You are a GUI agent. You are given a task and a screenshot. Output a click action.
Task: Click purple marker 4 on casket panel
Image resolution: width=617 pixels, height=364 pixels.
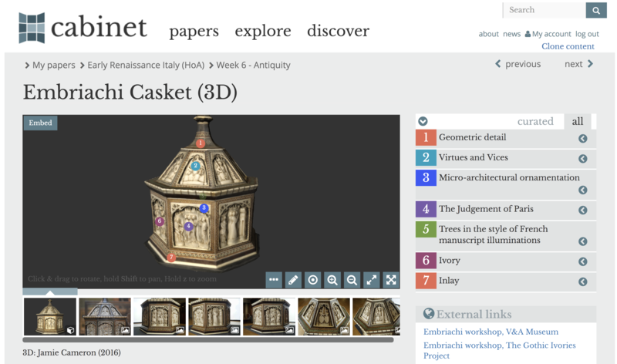[188, 226]
